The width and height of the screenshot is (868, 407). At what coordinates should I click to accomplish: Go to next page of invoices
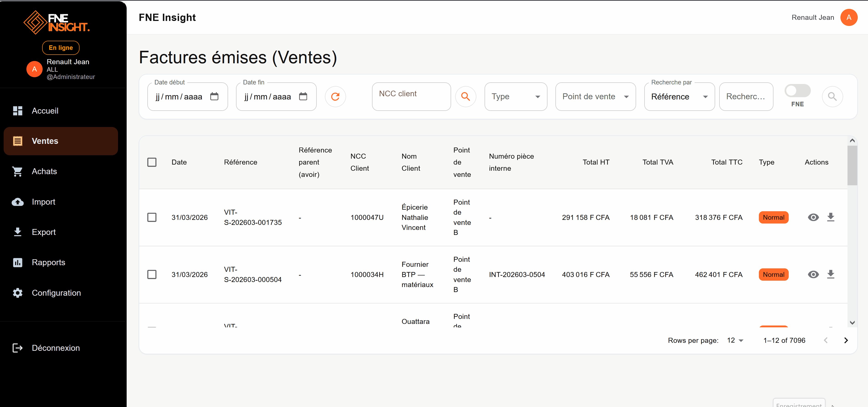coord(846,340)
